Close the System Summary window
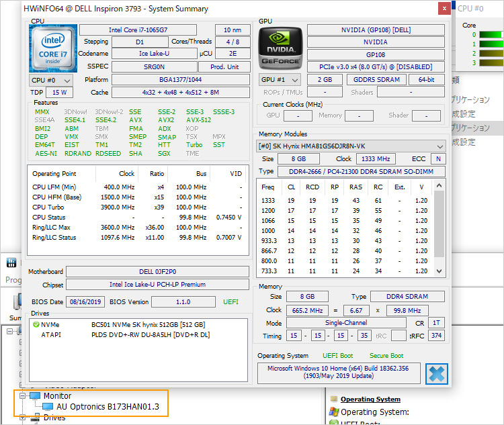Viewport: 504px width, 425px height. coord(444,9)
